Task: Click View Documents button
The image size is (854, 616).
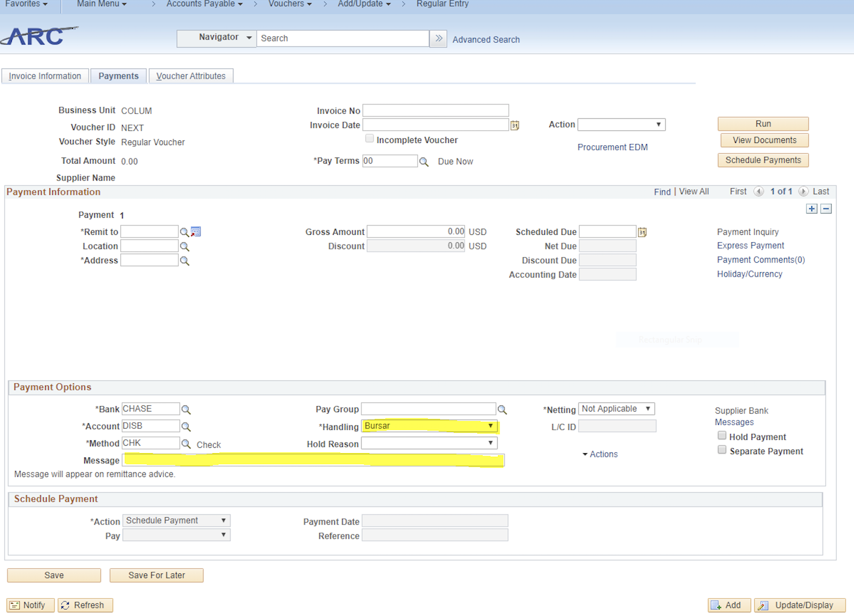Action: [764, 140]
